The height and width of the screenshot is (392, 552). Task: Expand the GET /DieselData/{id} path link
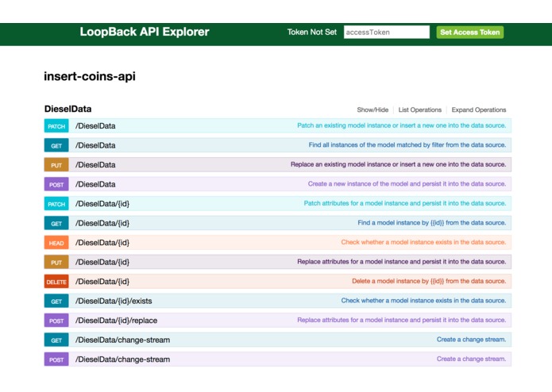[x=102, y=223]
